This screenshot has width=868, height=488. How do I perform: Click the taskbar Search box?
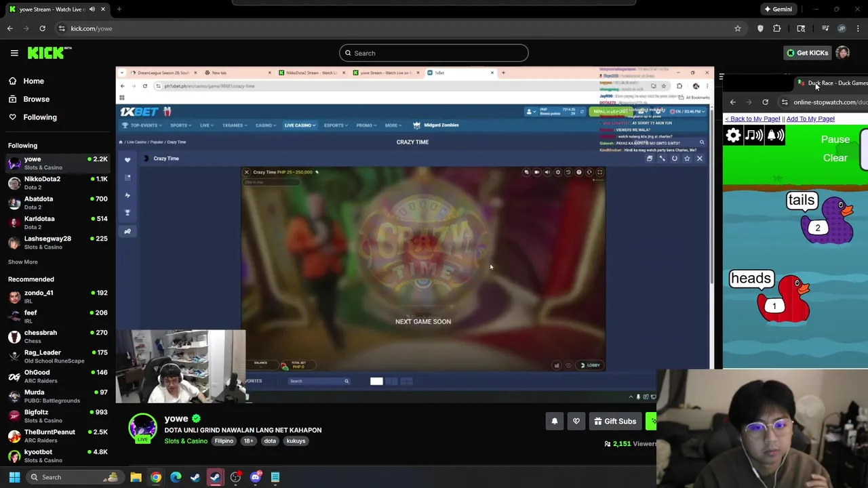pyautogui.click(x=75, y=477)
